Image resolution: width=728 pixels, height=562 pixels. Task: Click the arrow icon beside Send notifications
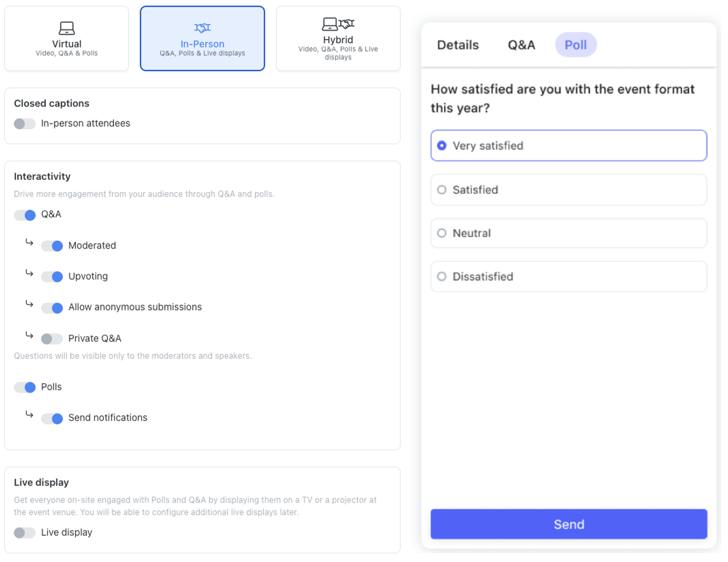pyautogui.click(x=30, y=415)
